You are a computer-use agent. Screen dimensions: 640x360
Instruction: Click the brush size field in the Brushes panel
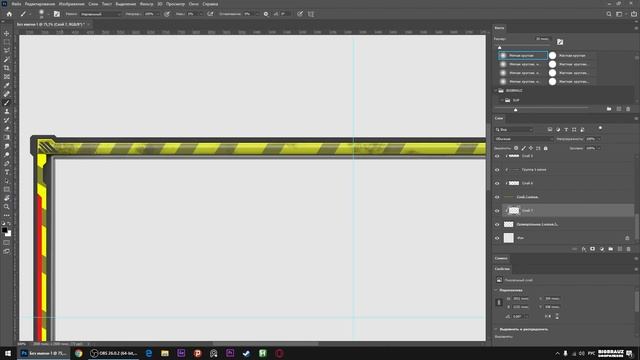point(543,39)
